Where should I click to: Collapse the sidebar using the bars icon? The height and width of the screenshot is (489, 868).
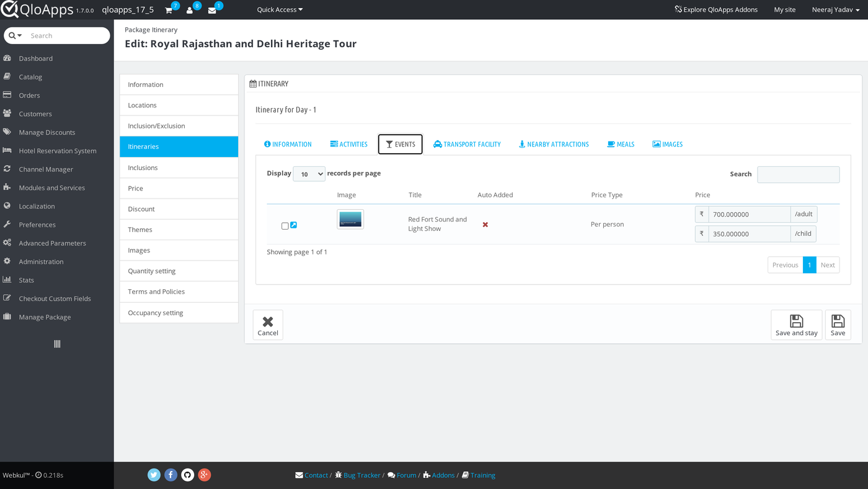coord(57,344)
